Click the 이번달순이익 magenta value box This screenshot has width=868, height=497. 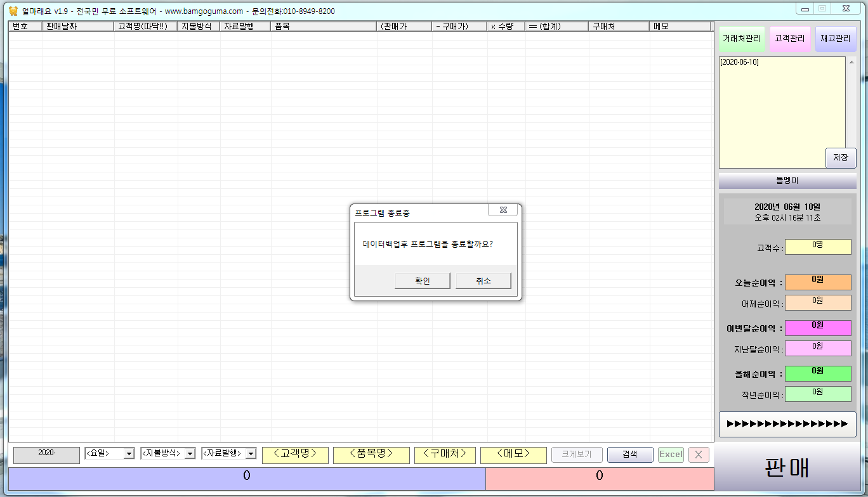point(818,328)
